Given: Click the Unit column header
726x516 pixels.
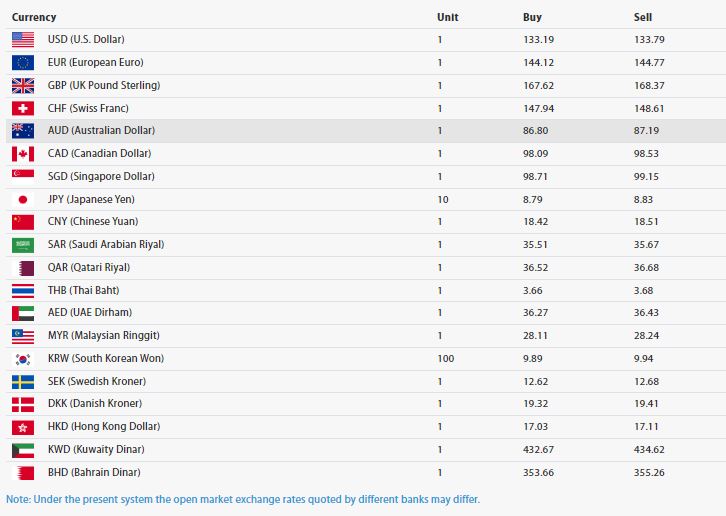Looking at the screenshot, I should [448, 17].
